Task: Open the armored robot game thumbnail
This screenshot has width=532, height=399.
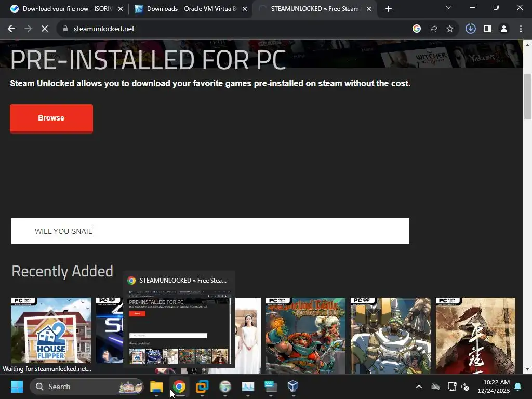Action: [391, 336]
